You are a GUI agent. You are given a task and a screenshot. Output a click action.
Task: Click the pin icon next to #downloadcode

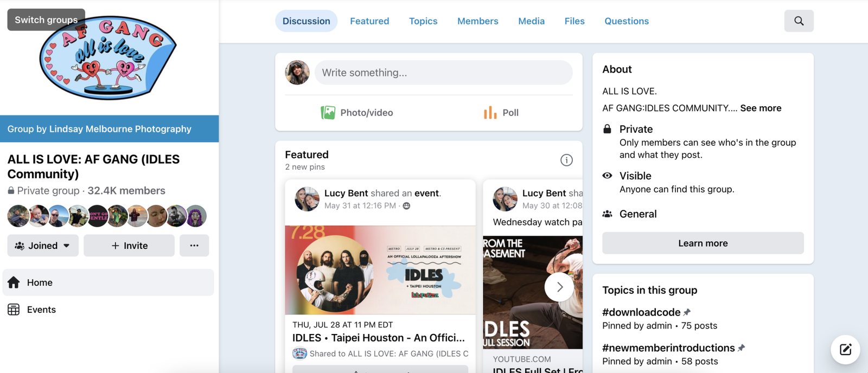687,312
